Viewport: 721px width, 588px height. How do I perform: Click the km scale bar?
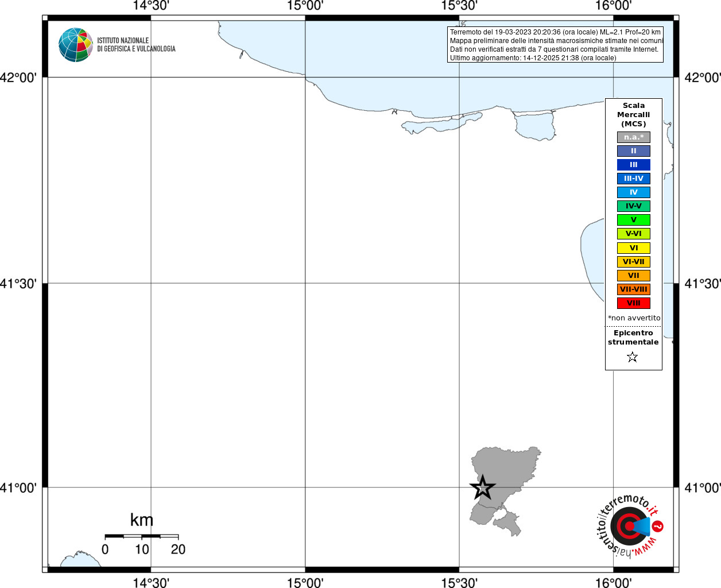click(142, 536)
